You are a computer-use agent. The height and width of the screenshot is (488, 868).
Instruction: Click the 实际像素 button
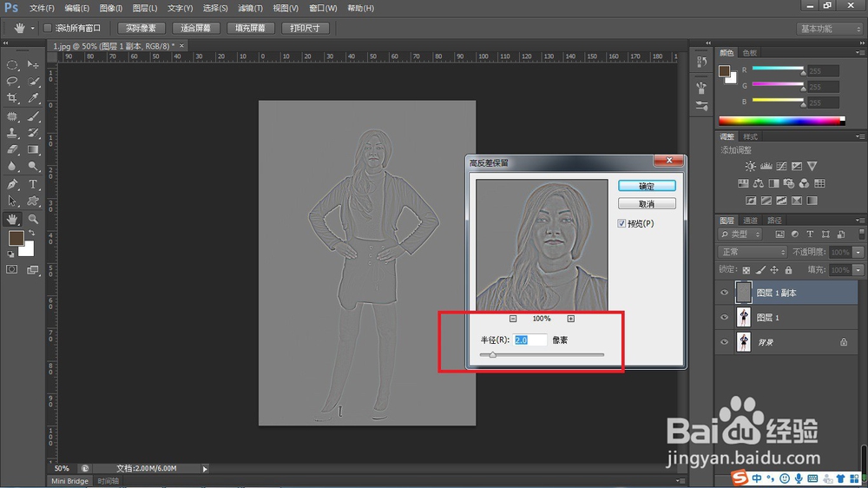[x=141, y=29]
